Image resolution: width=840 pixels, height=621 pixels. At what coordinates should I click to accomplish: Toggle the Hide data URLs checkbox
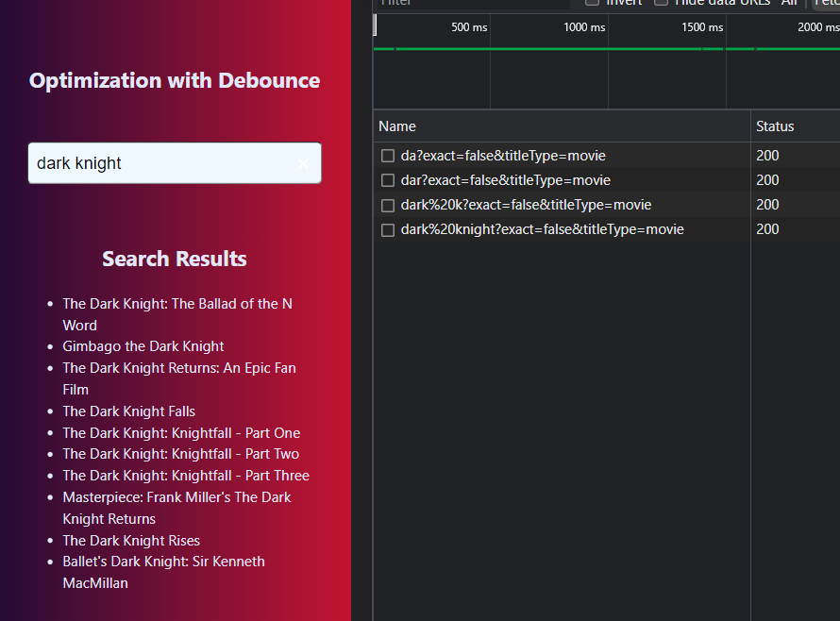[661, 2]
